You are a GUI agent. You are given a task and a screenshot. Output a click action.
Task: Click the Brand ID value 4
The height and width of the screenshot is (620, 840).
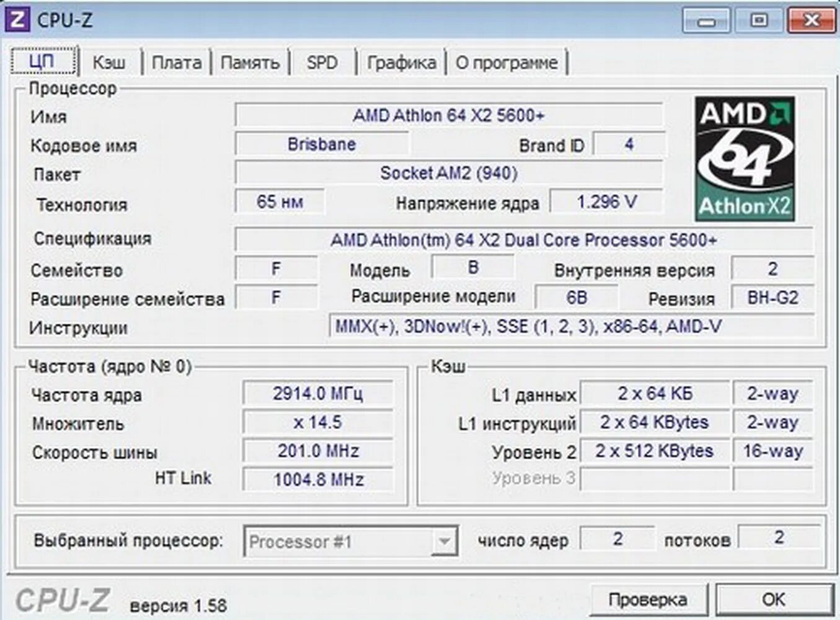pyautogui.click(x=629, y=144)
